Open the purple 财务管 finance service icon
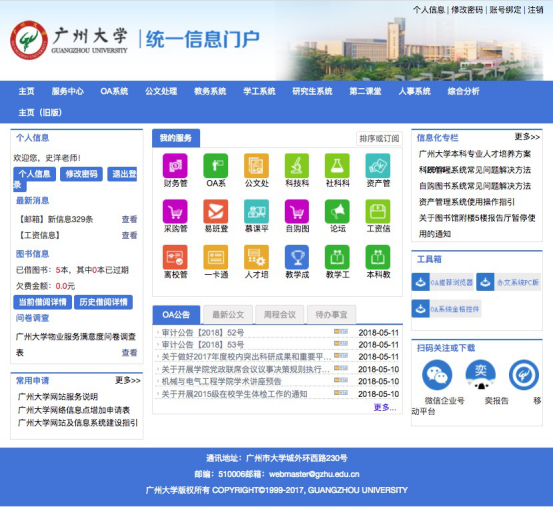 click(x=175, y=166)
